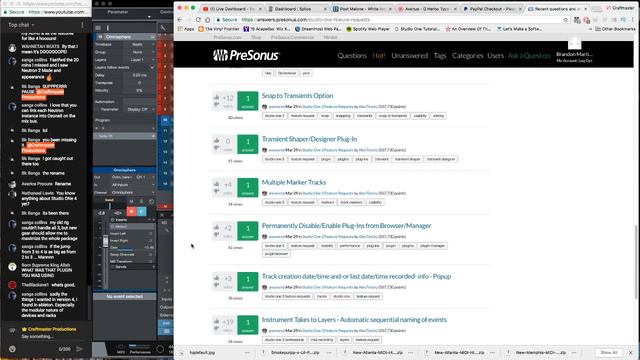Solo the Omnisphere channel with S button
This screenshot has width=640, height=360.
click(141, 201)
